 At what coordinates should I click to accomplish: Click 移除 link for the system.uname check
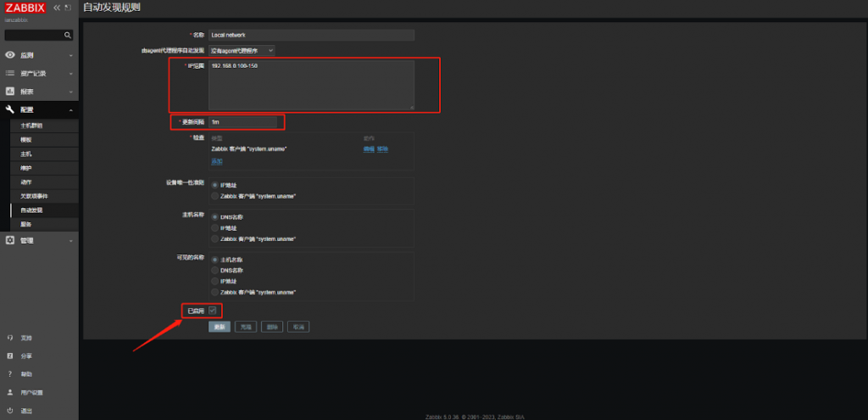(x=382, y=149)
